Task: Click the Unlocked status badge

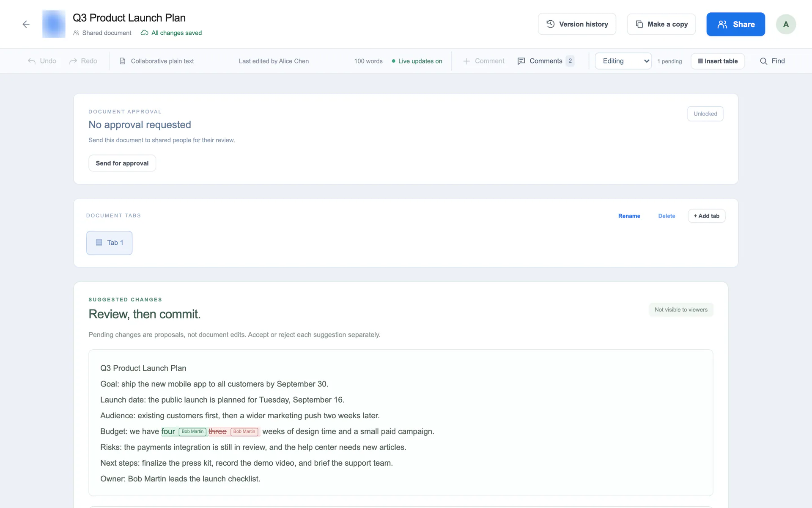Action: (x=705, y=114)
